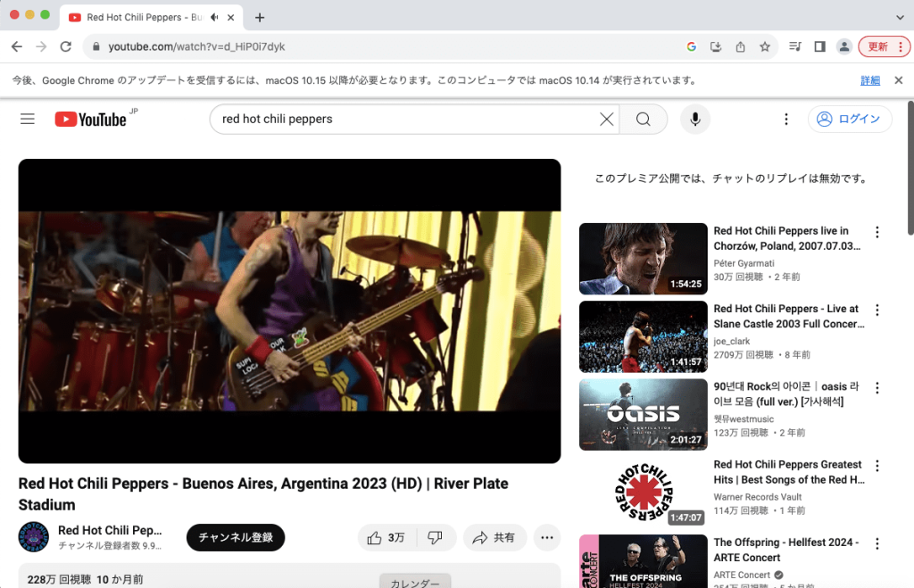Go back to the previous page

click(17, 46)
